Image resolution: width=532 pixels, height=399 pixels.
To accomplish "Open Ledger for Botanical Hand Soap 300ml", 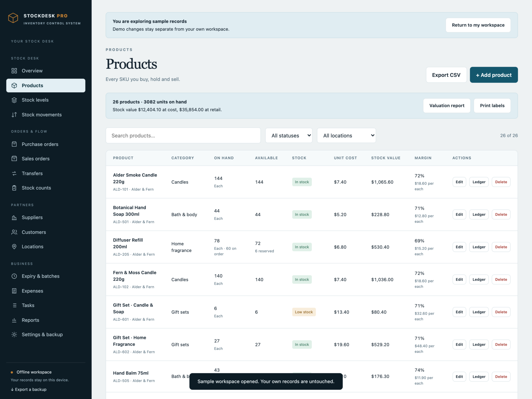I will coord(479,214).
